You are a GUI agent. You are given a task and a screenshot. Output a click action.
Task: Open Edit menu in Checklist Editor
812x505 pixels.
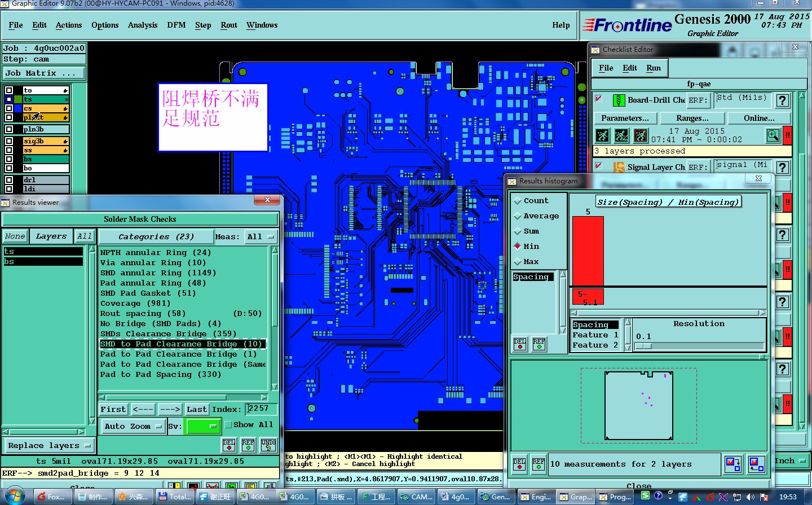click(630, 68)
